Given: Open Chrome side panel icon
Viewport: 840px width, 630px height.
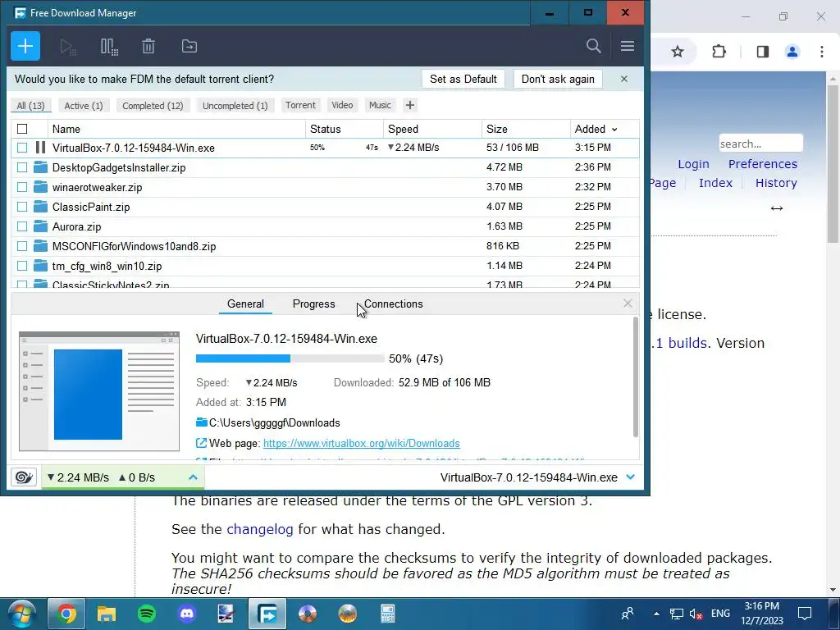Looking at the screenshot, I should pyautogui.click(x=762, y=52).
